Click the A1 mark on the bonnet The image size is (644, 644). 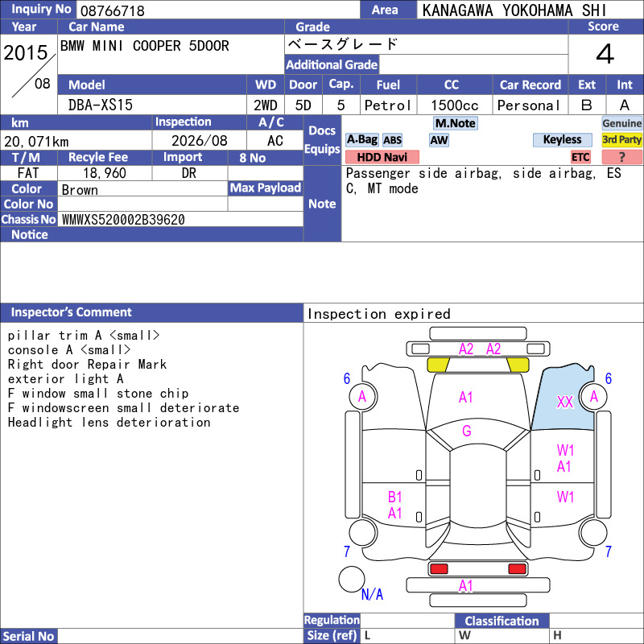[466, 397]
